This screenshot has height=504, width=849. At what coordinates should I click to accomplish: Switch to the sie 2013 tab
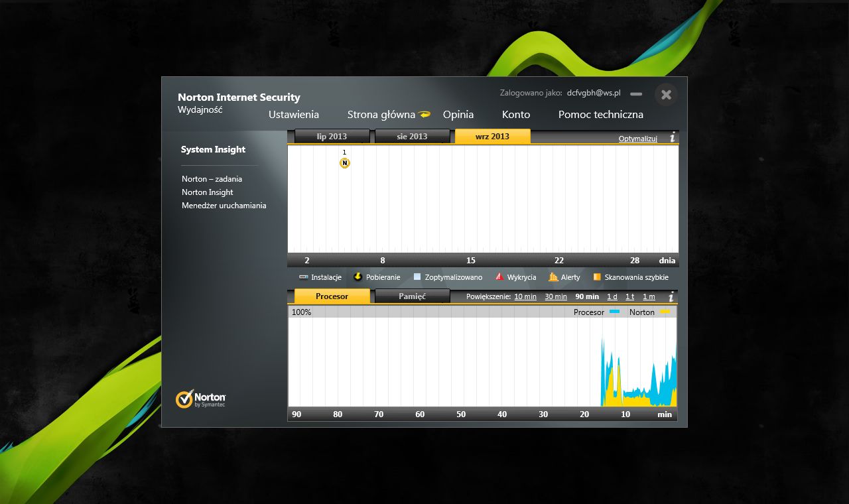(412, 137)
